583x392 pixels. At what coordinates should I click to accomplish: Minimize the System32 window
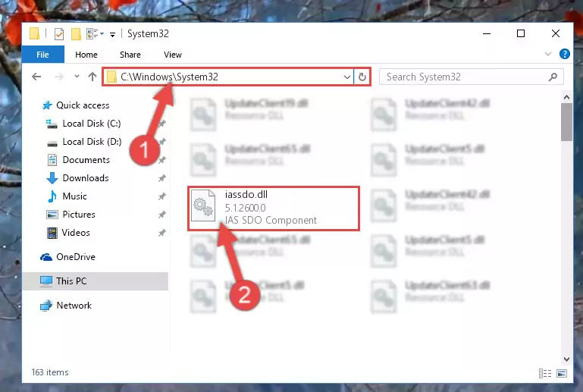point(487,34)
